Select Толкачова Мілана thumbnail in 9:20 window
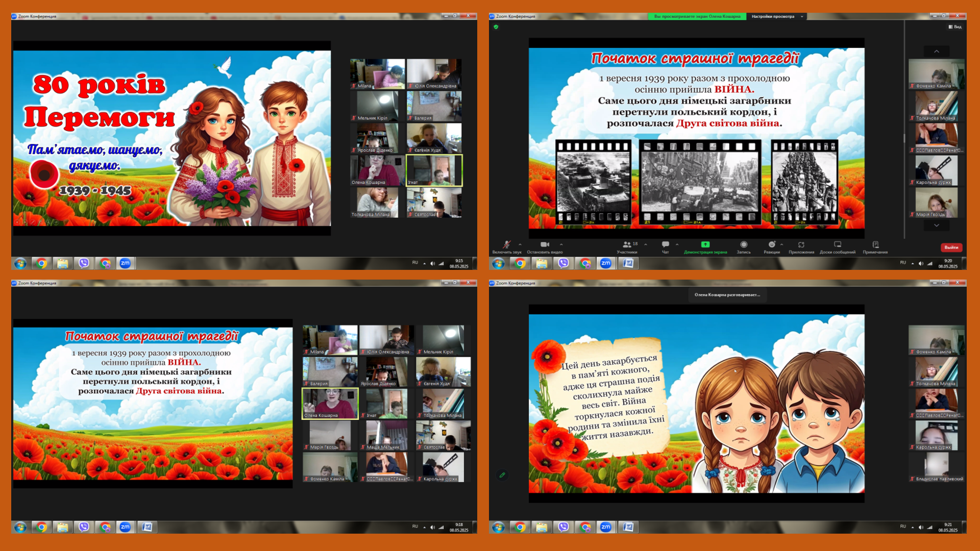980x551 pixels. (x=936, y=106)
